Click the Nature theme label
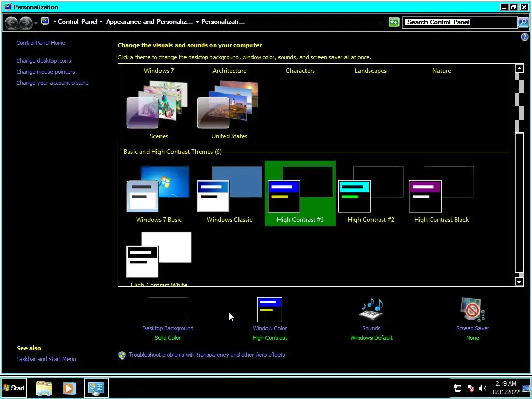The width and height of the screenshot is (532, 399). (x=442, y=71)
